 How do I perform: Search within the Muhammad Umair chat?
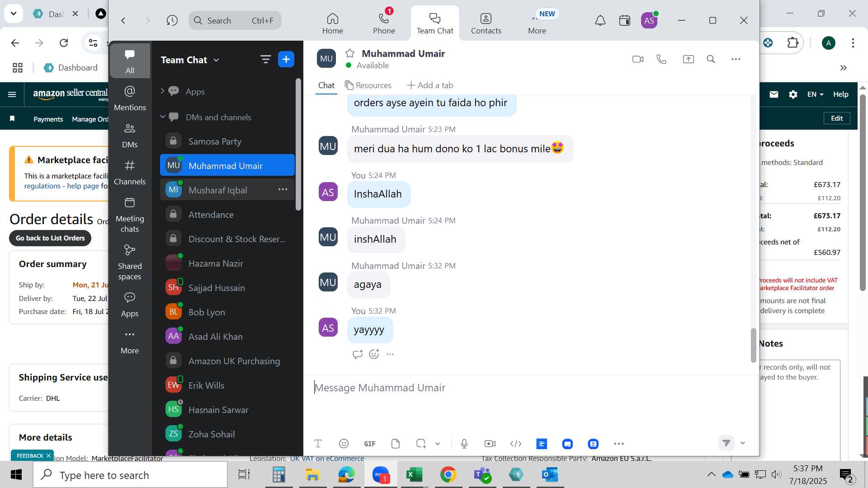tap(711, 59)
